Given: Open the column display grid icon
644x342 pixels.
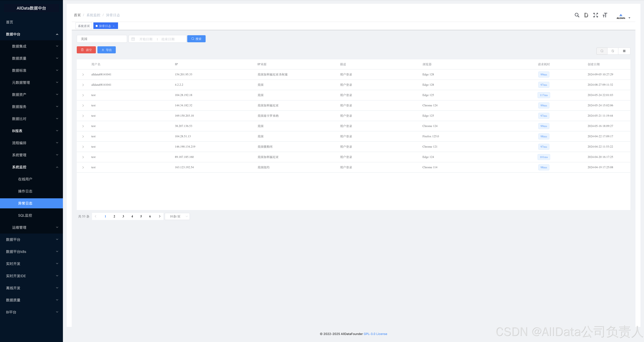Looking at the screenshot, I should (624, 51).
